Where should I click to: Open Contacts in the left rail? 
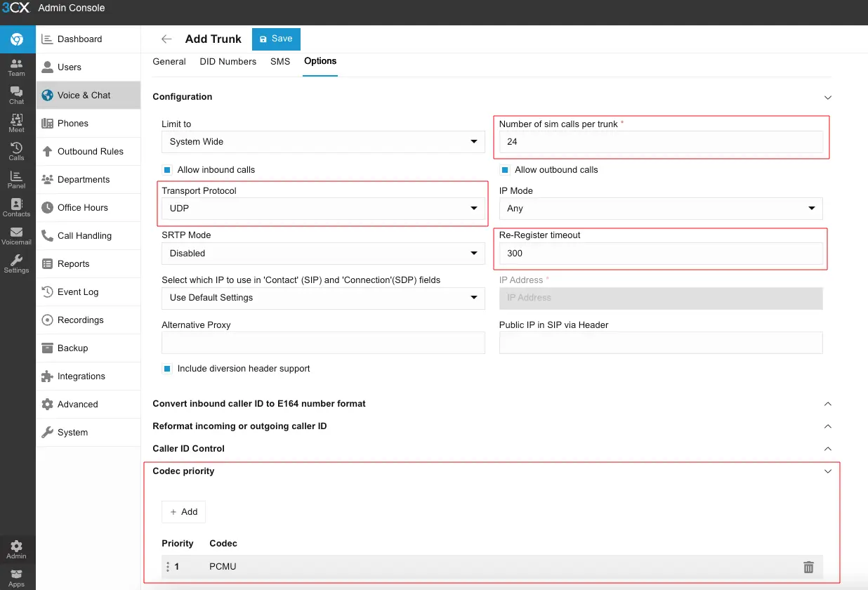pos(16,208)
